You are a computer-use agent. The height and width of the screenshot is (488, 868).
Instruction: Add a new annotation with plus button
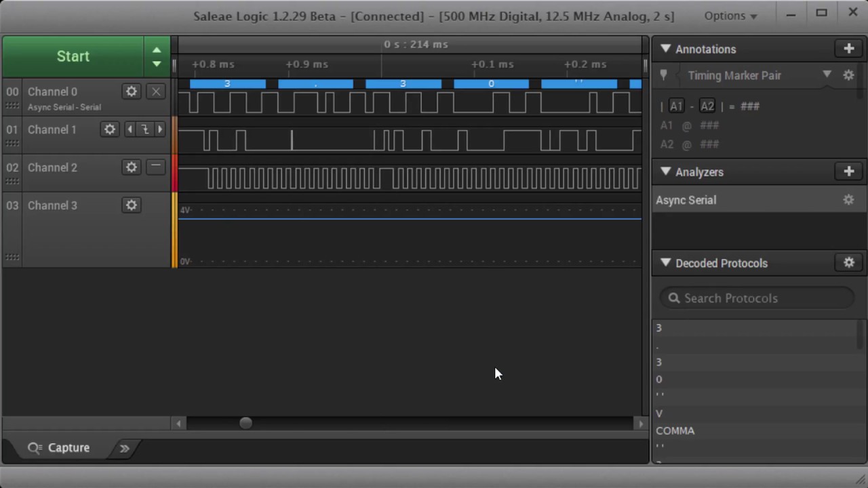click(x=849, y=49)
